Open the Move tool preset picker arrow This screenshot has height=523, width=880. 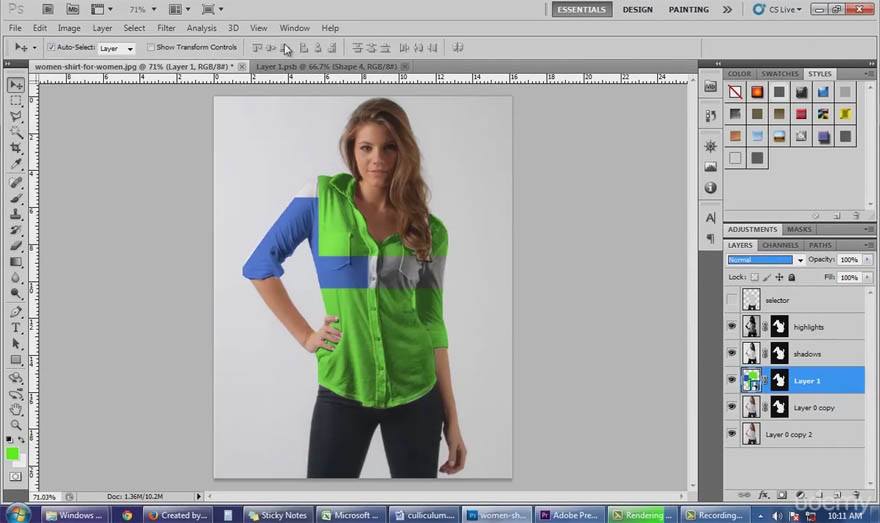pyautogui.click(x=34, y=48)
